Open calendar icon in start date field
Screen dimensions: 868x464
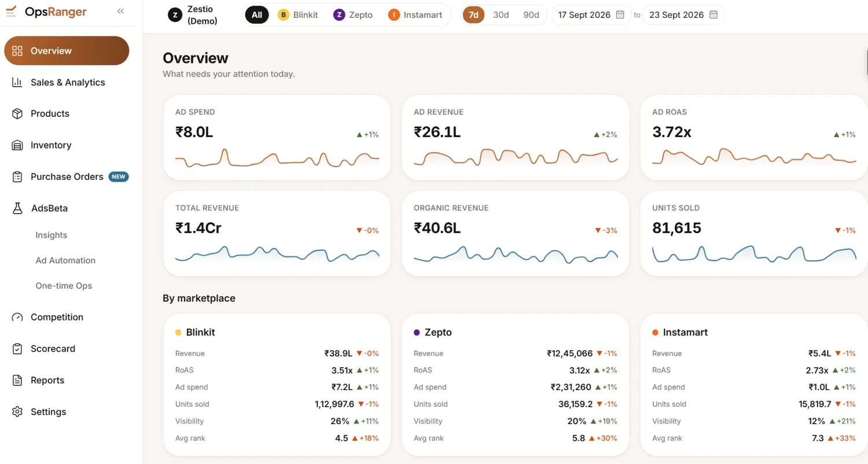click(620, 15)
